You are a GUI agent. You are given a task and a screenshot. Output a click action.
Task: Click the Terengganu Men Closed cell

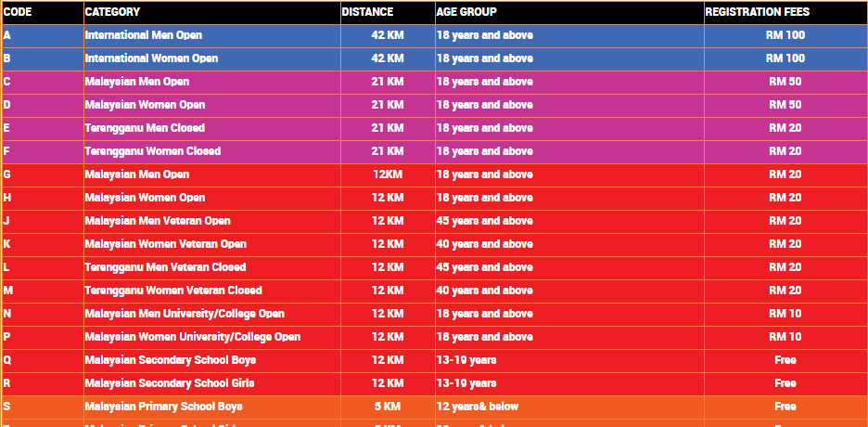pyautogui.click(x=212, y=128)
